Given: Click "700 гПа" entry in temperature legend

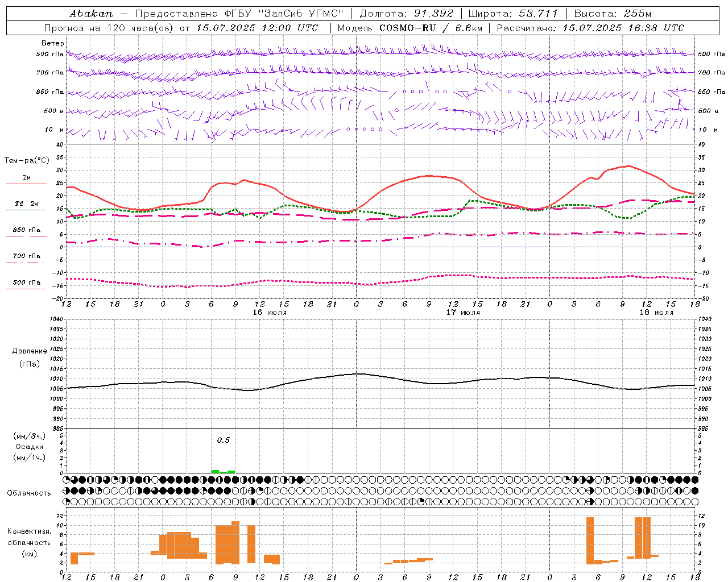Looking at the screenshot, I should click(x=27, y=256).
